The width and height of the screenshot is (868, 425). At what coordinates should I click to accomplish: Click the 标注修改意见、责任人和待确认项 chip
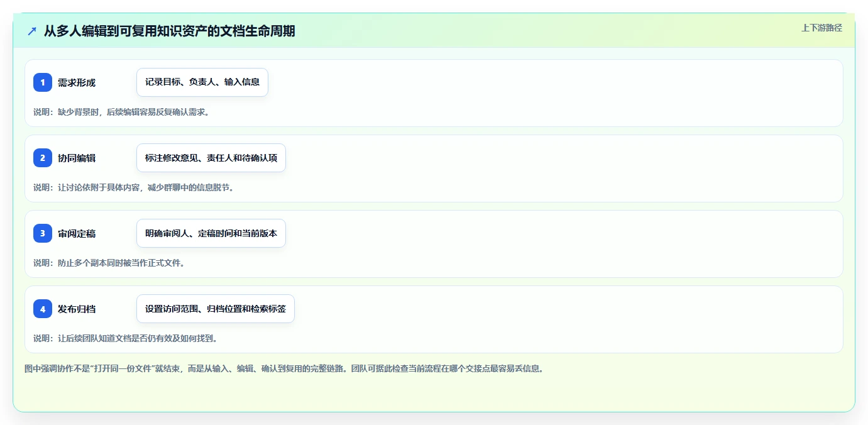211,158
